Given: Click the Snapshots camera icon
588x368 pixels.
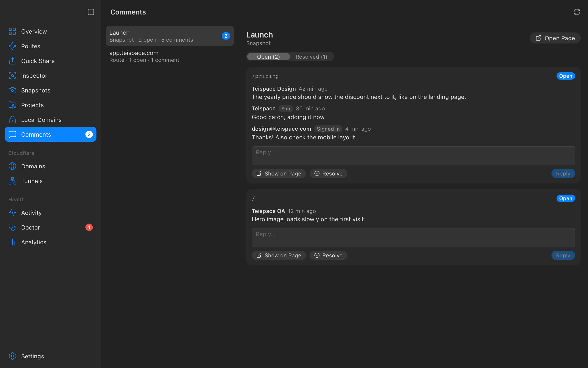Looking at the screenshot, I should coord(12,90).
